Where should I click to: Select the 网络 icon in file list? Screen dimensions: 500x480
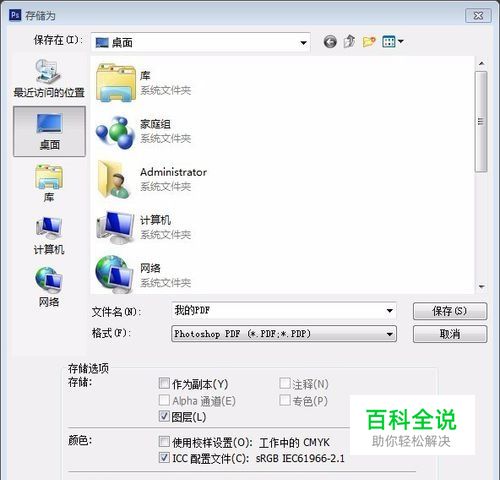pos(115,275)
